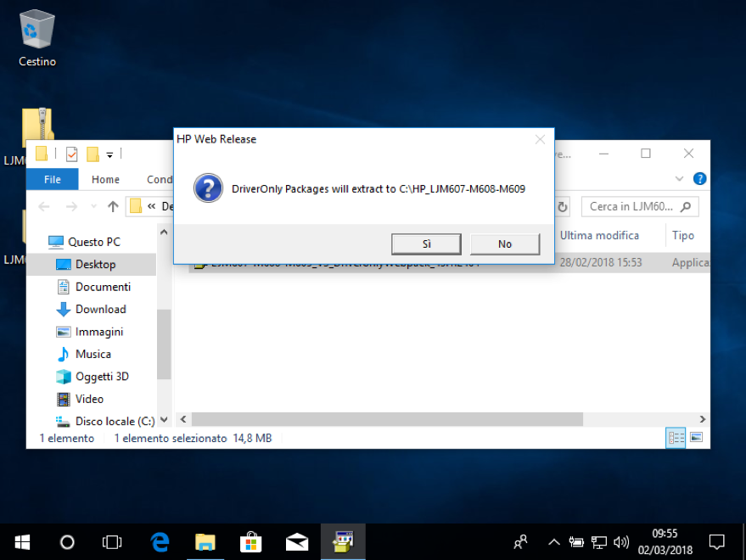Open People icon in system tray
This screenshot has width=746, height=560.
(x=520, y=542)
